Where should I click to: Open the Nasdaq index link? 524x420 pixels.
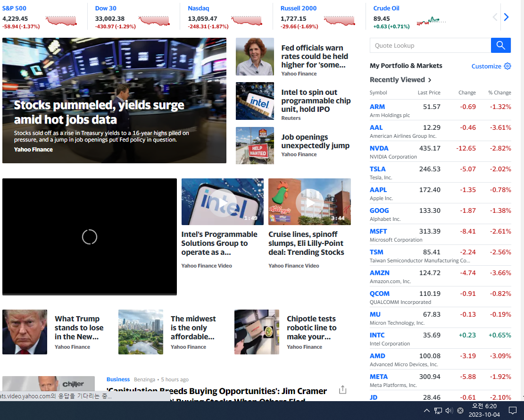click(x=198, y=8)
